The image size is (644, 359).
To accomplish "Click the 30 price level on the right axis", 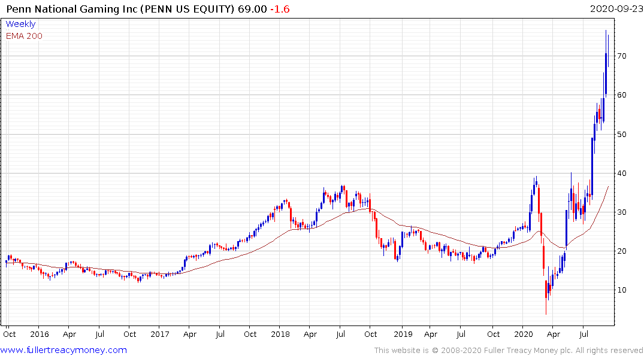I will click(622, 212).
